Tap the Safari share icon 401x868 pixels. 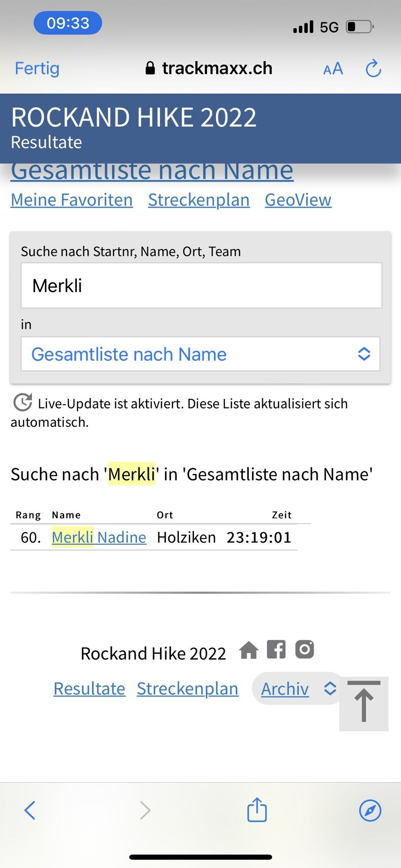257,810
